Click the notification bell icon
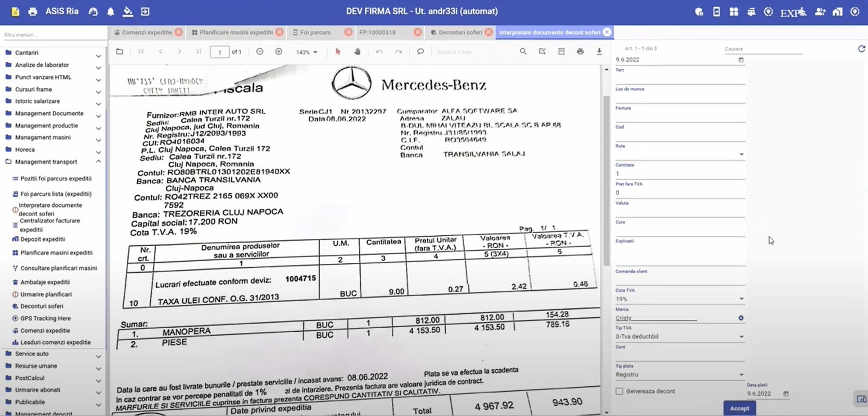The width and height of the screenshot is (868, 416). pos(111,11)
